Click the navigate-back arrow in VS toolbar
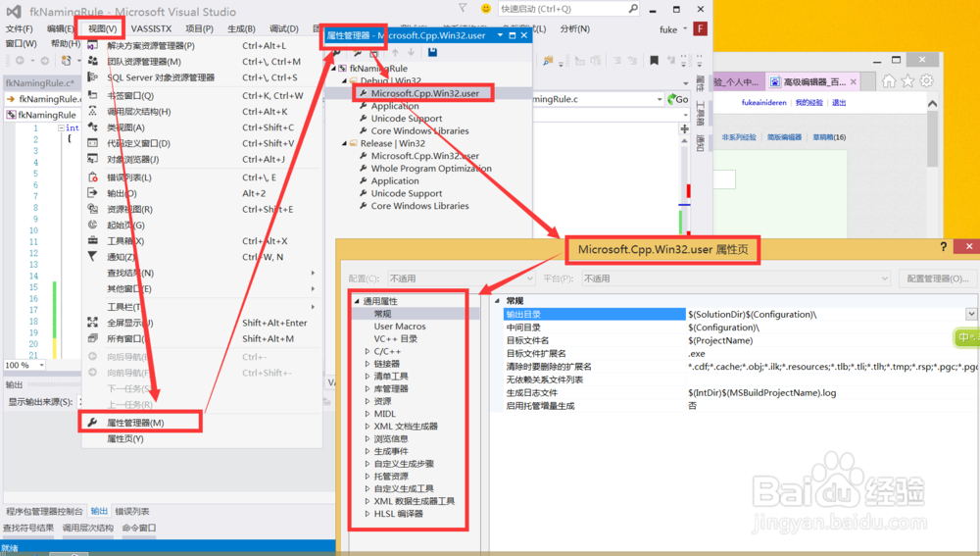The image size is (980, 556). point(20,61)
